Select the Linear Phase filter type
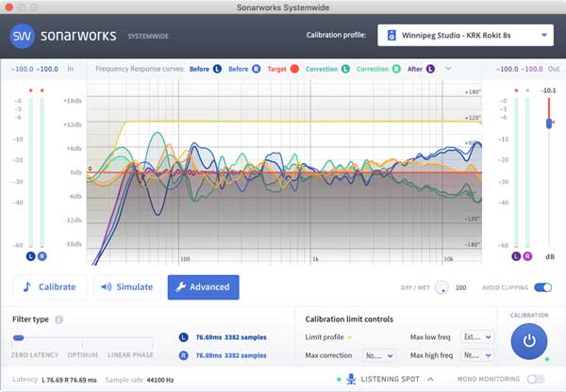This screenshot has height=392, width=566. 130,355
